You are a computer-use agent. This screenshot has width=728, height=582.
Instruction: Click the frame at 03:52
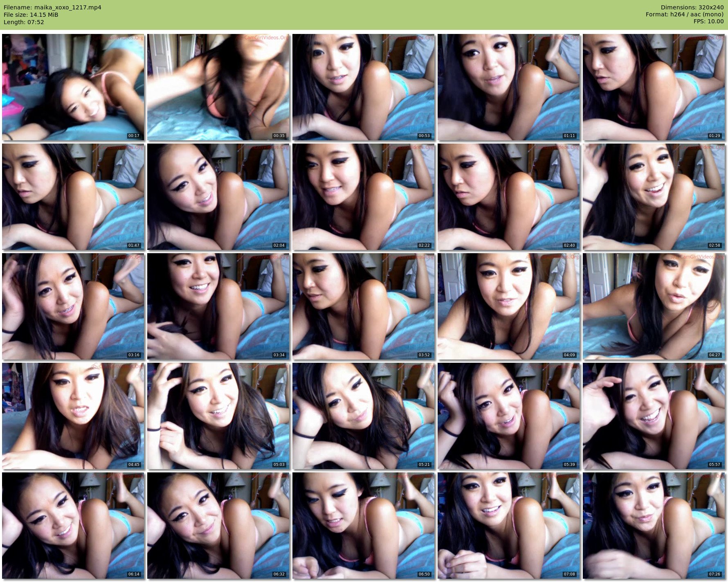pos(363,306)
